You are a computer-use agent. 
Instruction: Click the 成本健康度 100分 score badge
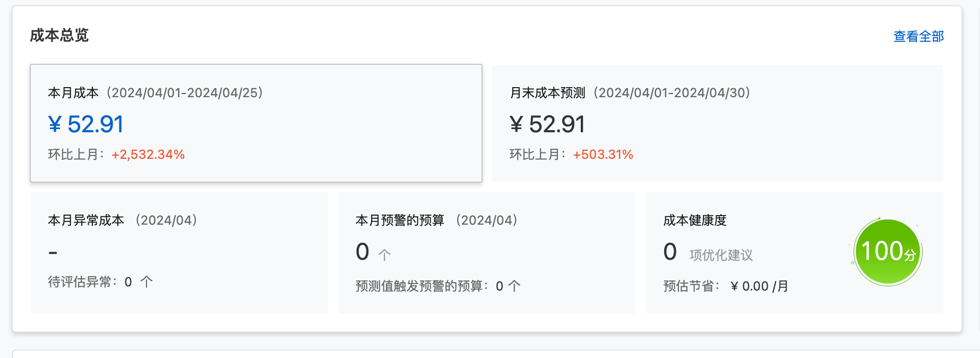[x=888, y=252]
